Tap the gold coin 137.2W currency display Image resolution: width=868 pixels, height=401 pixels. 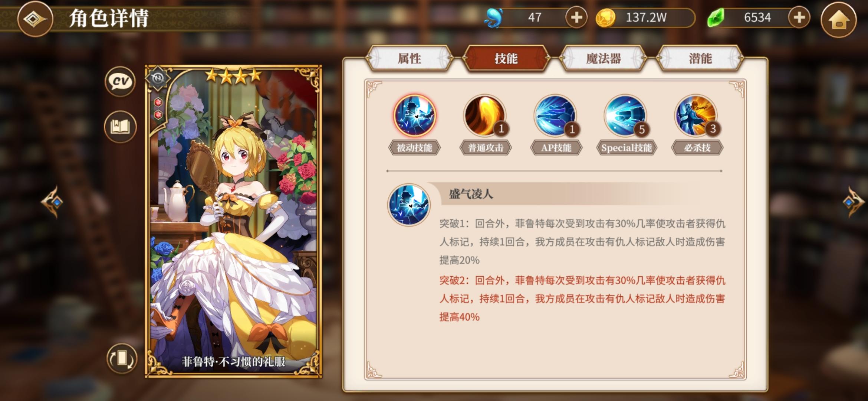click(645, 17)
